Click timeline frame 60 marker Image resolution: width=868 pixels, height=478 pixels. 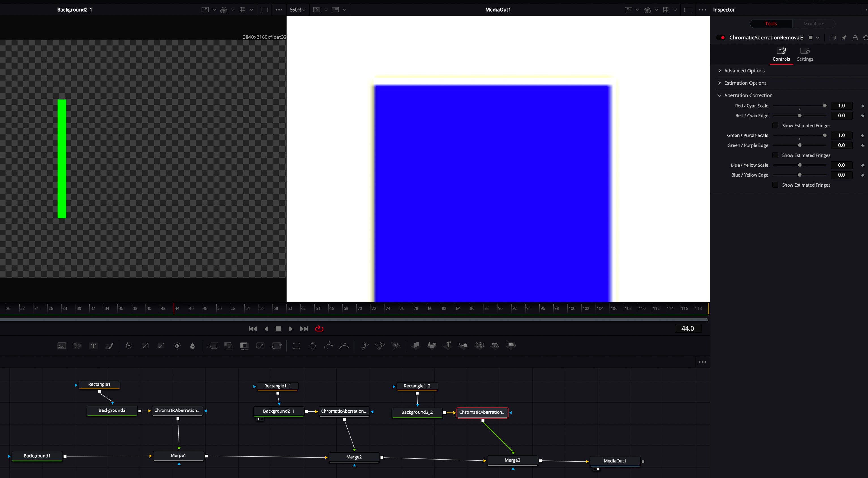click(x=287, y=308)
